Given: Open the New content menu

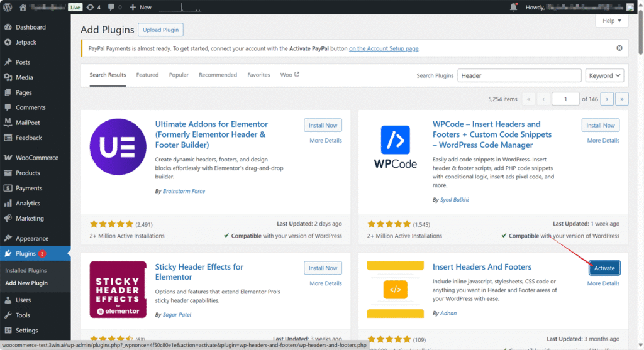Looking at the screenshot, I should (140, 8).
